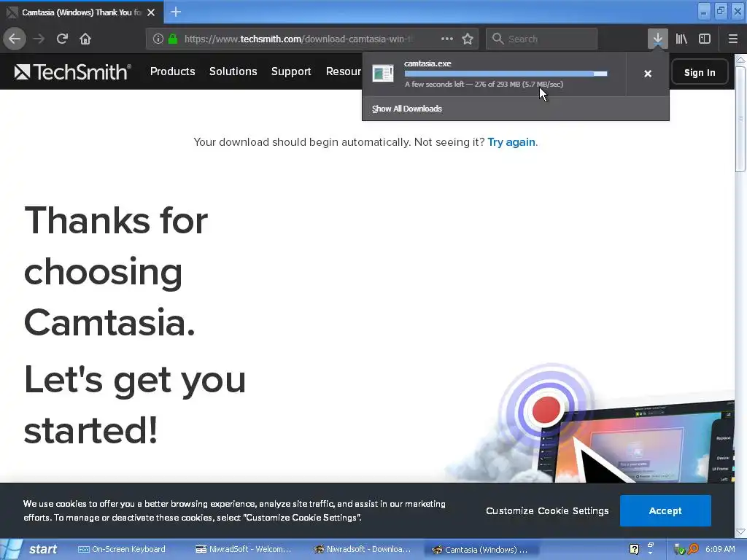Open the Support menu
Screen dimensions: 747x560
[291, 71]
